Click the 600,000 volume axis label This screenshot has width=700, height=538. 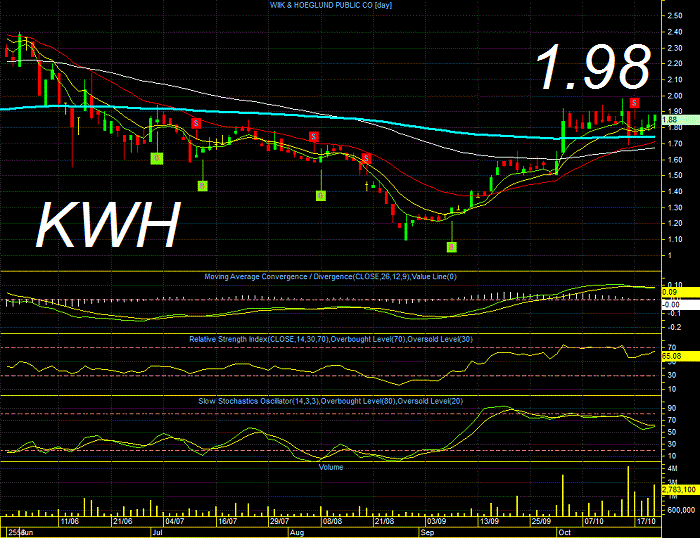point(681,510)
